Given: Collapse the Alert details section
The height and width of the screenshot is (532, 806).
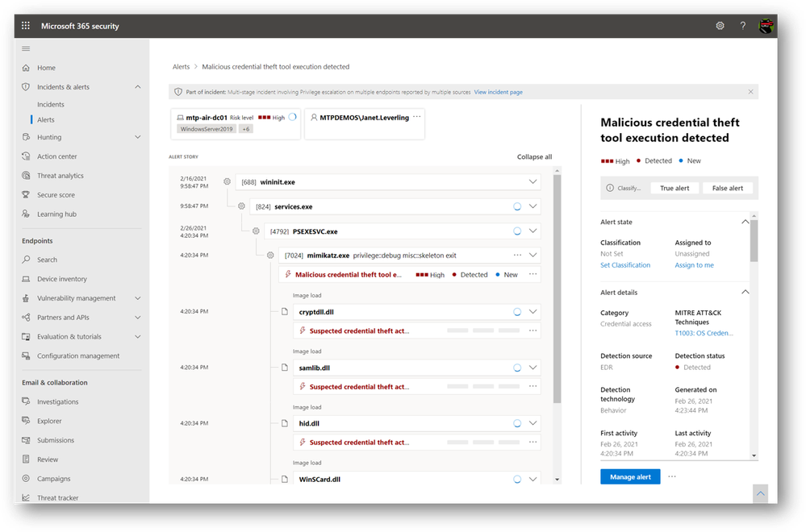Looking at the screenshot, I should (745, 292).
